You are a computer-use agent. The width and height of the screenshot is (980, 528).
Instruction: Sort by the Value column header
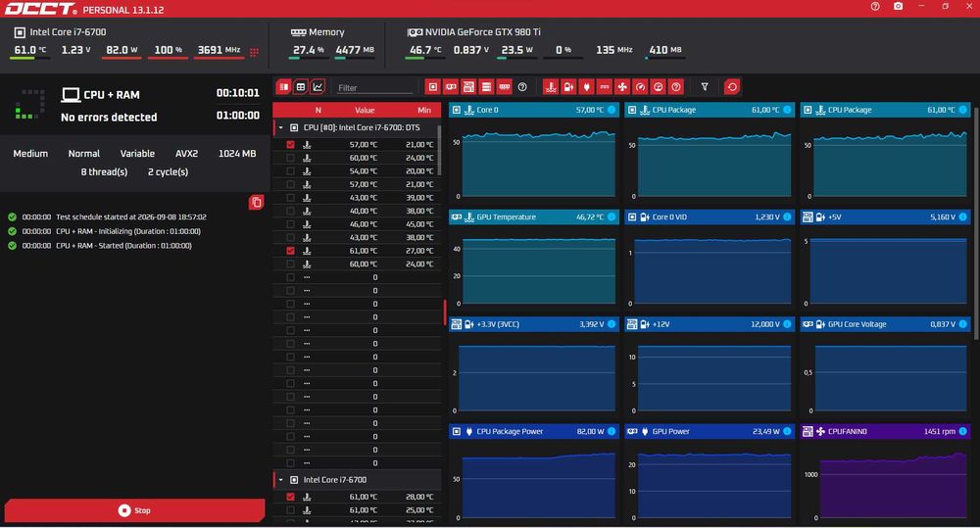pyautogui.click(x=365, y=110)
